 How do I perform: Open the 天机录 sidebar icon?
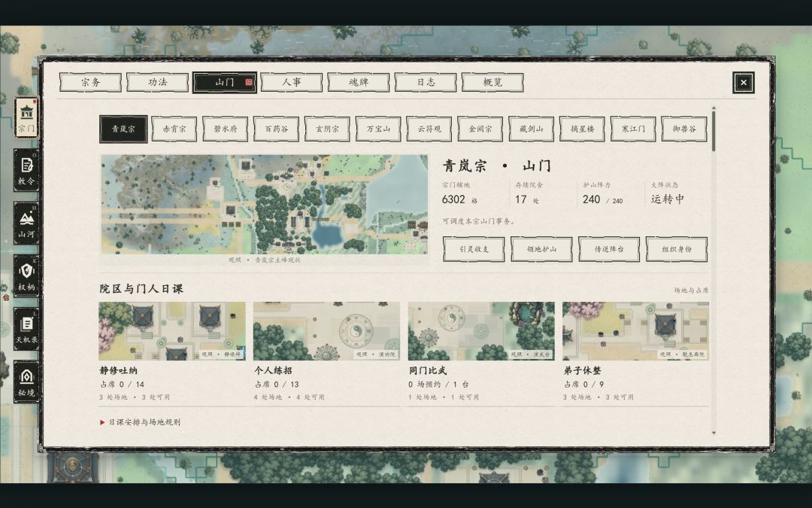coord(26,329)
